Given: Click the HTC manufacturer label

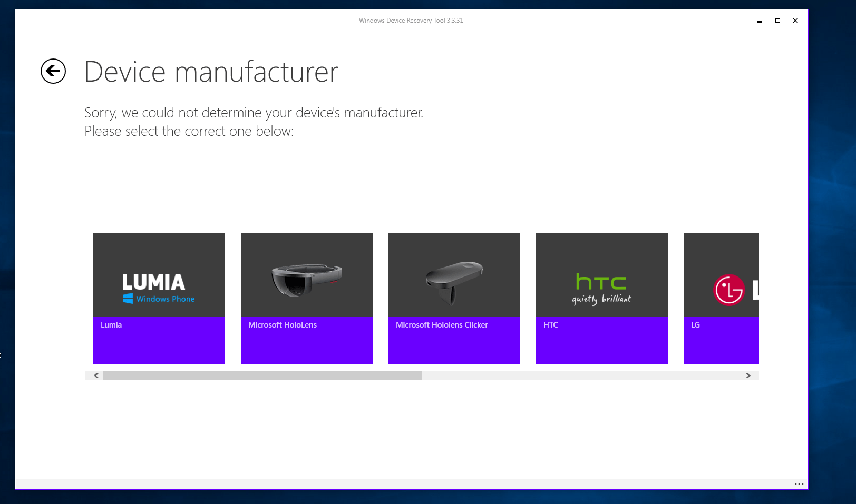Looking at the screenshot, I should point(550,325).
